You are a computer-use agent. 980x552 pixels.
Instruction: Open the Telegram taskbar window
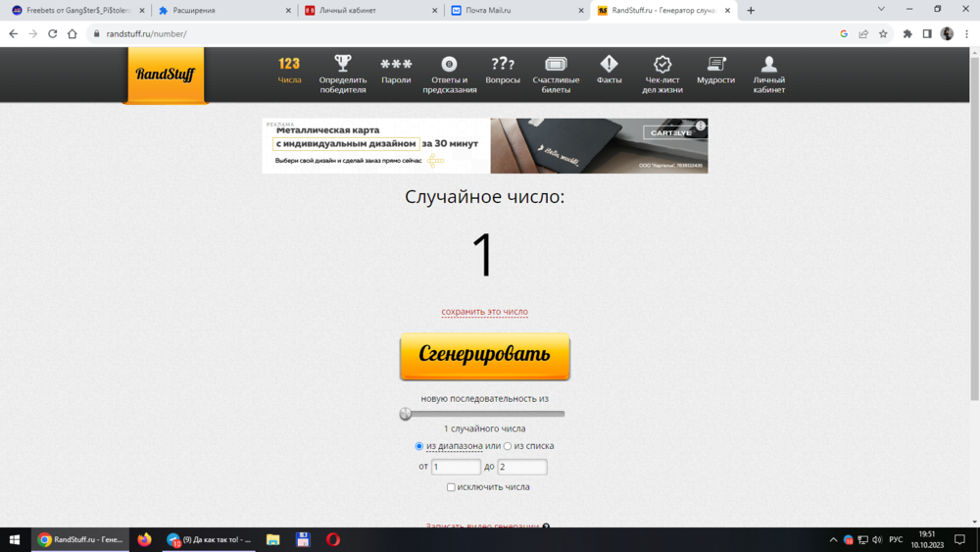coord(209,539)
